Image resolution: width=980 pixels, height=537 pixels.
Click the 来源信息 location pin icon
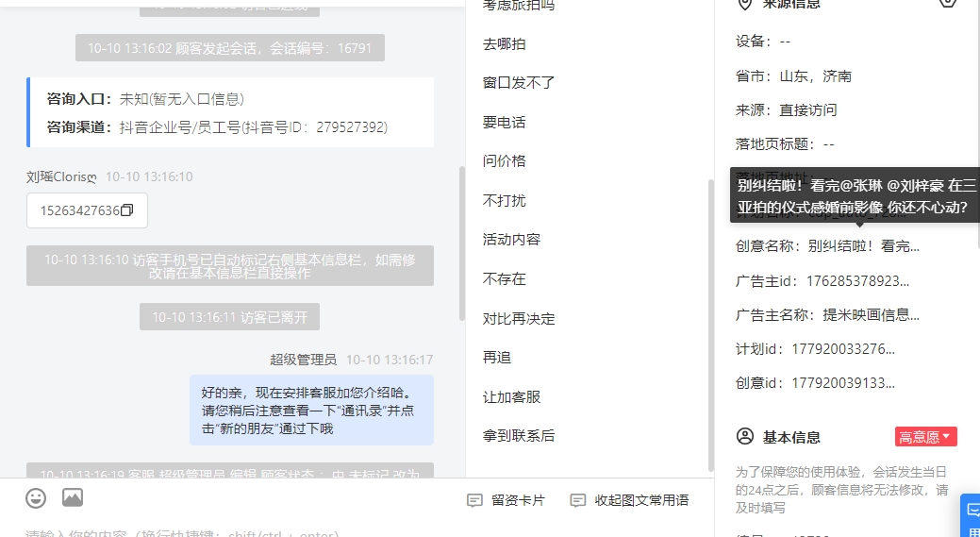(745, 4)
